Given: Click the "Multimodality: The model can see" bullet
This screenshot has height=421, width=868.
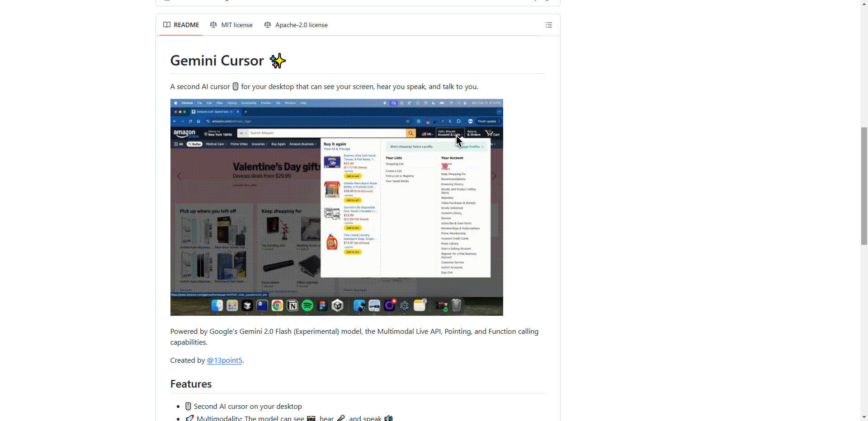Looking at the screenshot, I should [289, 418].
